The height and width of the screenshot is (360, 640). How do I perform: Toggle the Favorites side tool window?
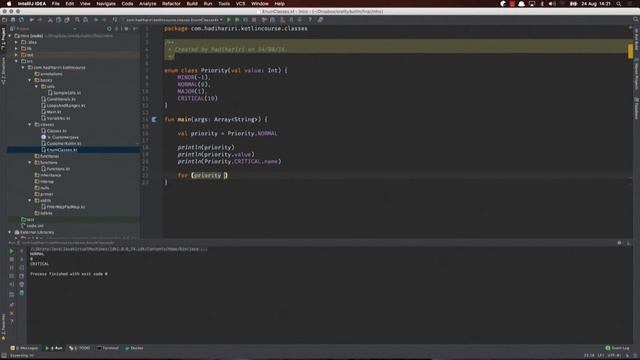tap(3, 327)
